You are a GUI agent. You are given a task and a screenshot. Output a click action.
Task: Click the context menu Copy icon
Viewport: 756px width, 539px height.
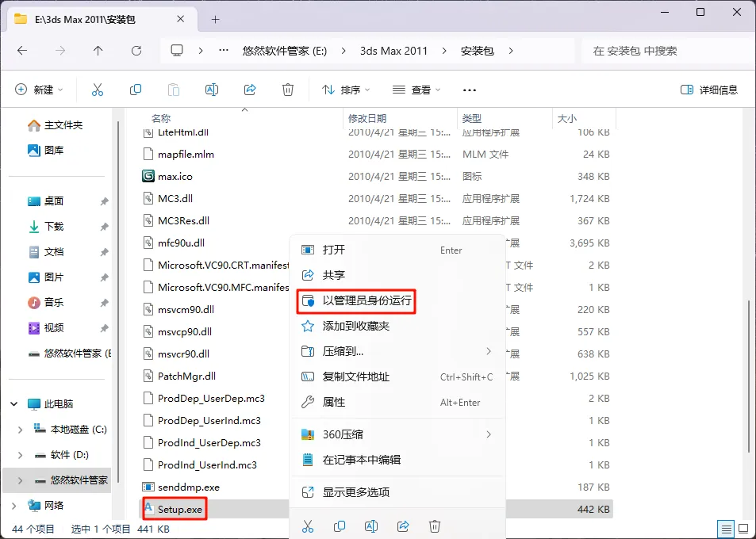(340, 526)
